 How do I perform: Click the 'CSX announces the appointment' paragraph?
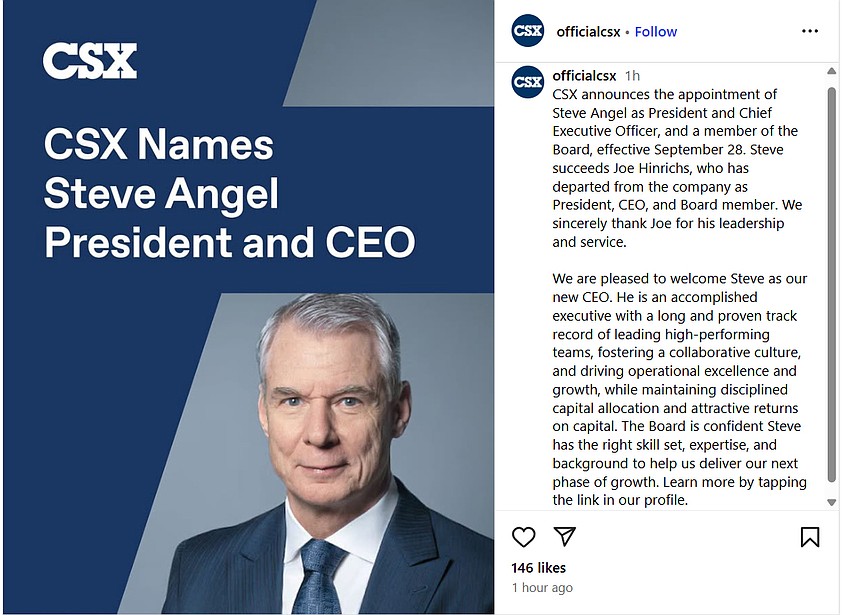coord(677,168)
